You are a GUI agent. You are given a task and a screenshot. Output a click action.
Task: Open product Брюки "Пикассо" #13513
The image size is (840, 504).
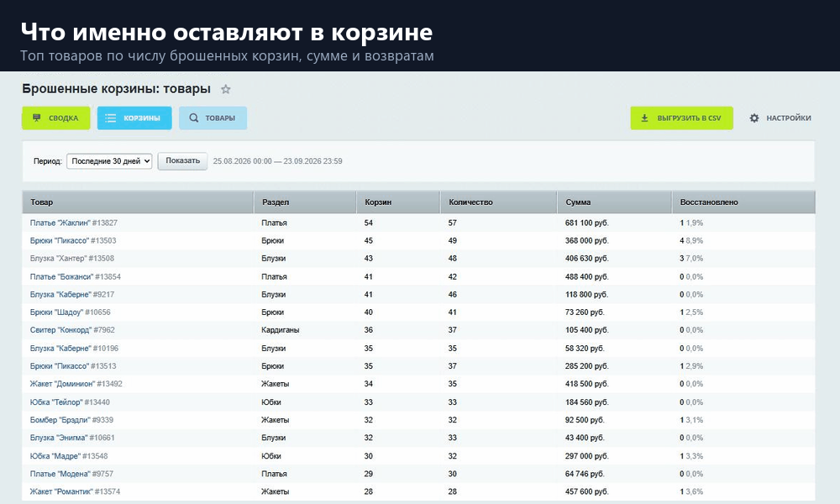[x=73, y=365]
